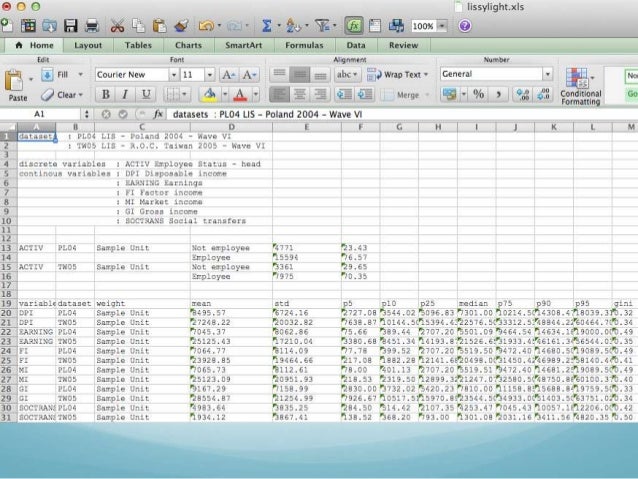Open the font size dropdown

coord(210,74)
